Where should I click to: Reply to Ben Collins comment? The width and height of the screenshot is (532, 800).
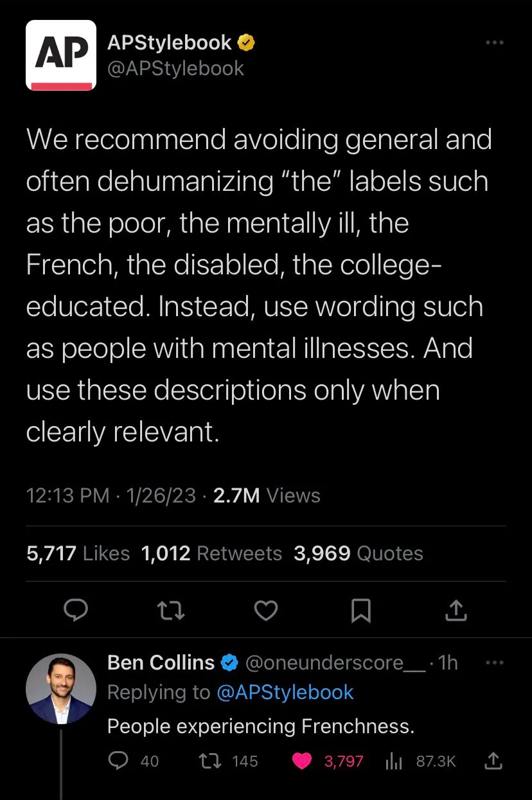[119, 761]
